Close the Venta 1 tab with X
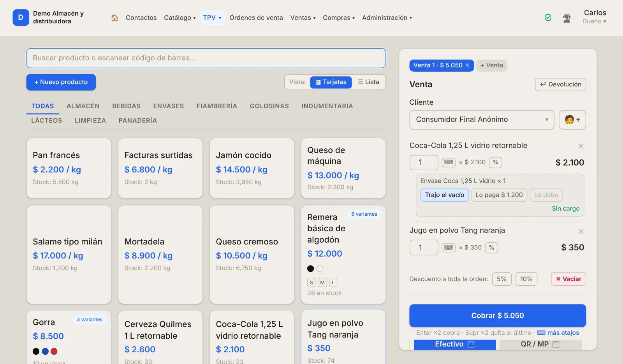 468,65
